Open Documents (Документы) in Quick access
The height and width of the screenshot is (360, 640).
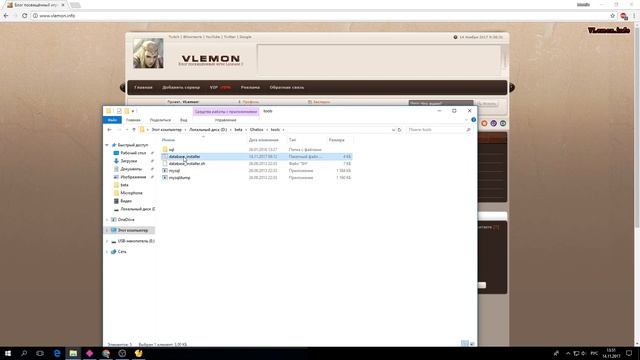(131, 169)
